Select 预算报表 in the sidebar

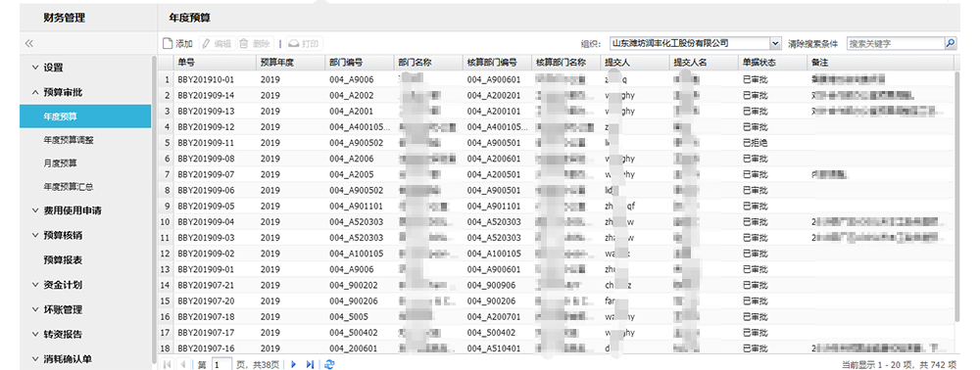pos(63,259)
